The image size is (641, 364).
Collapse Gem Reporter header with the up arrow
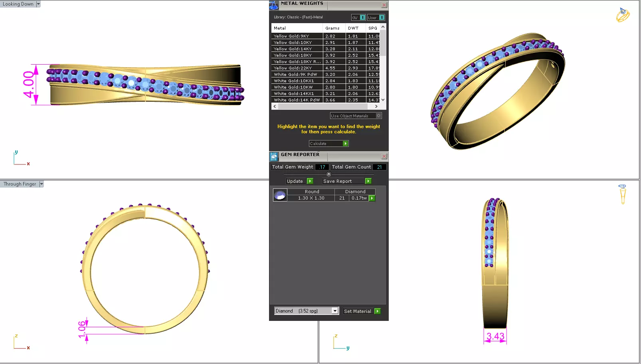click(x=329, y=174)
